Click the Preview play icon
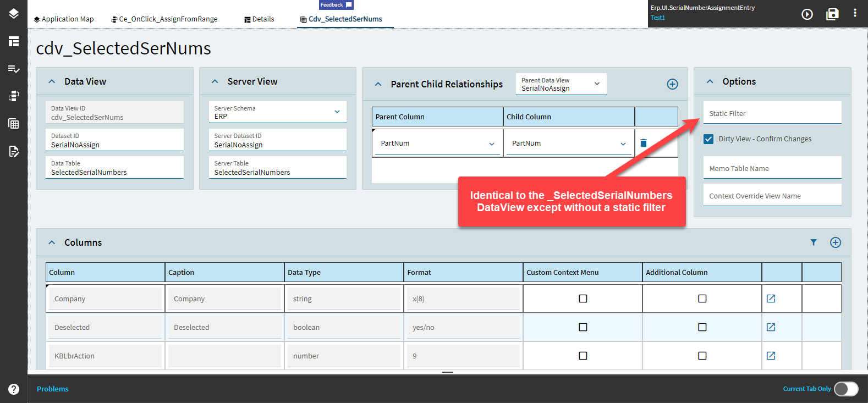Image resolution: width=868 pixels, height=403 pixels. tap(807, 14)
